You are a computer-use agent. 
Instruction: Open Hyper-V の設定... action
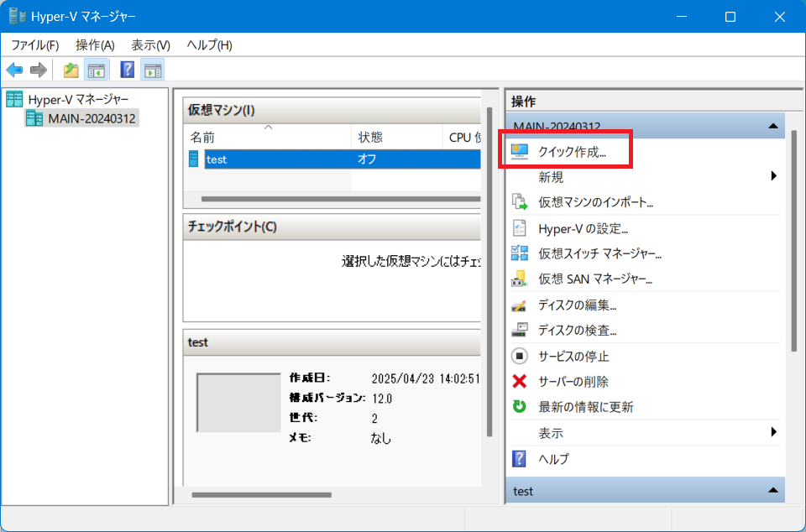[x=583, y=228]
